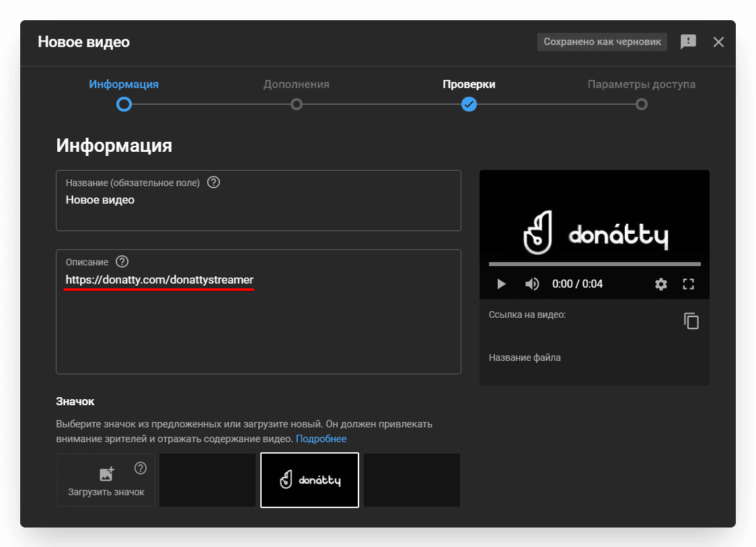
Task: Click the upload thumbnail image icon
Action: pyautogui.click(x=106, y=474)
